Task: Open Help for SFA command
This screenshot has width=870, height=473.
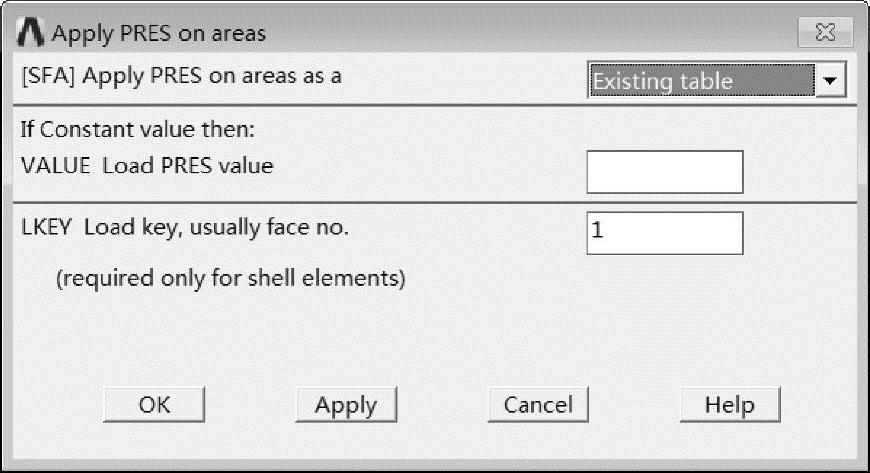Action: (x=730, y=405)
